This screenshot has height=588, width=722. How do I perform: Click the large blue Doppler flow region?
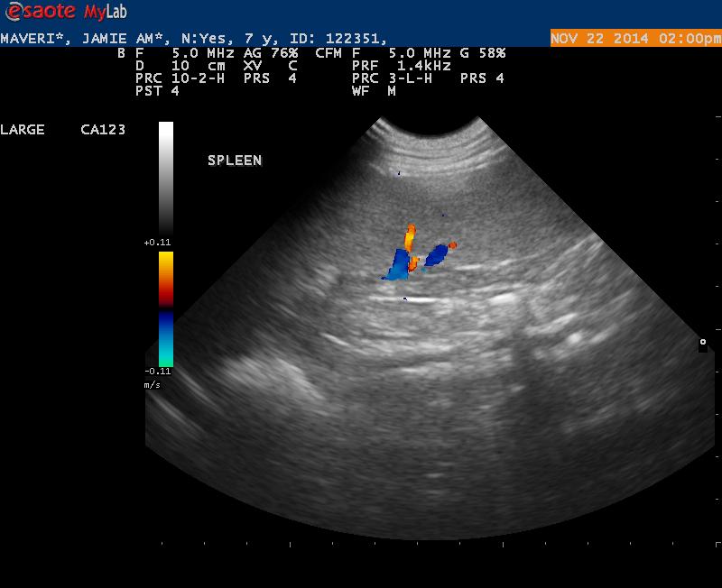(x=395, y=264)
